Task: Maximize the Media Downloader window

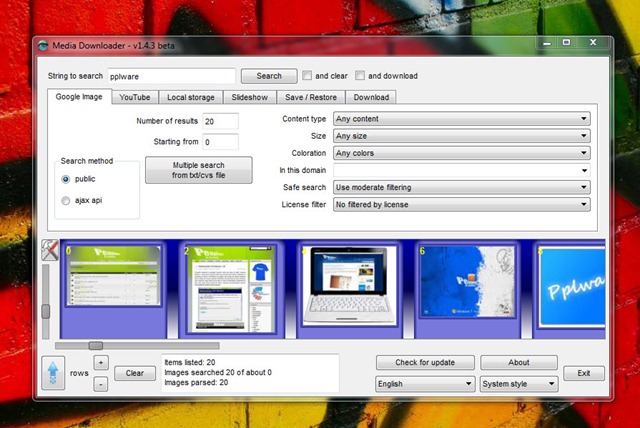Action: pos(566,42)
